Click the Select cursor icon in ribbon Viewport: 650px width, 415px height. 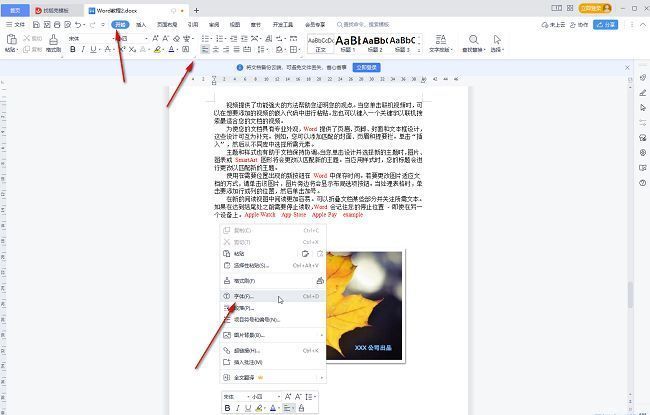tap(497, 39)
